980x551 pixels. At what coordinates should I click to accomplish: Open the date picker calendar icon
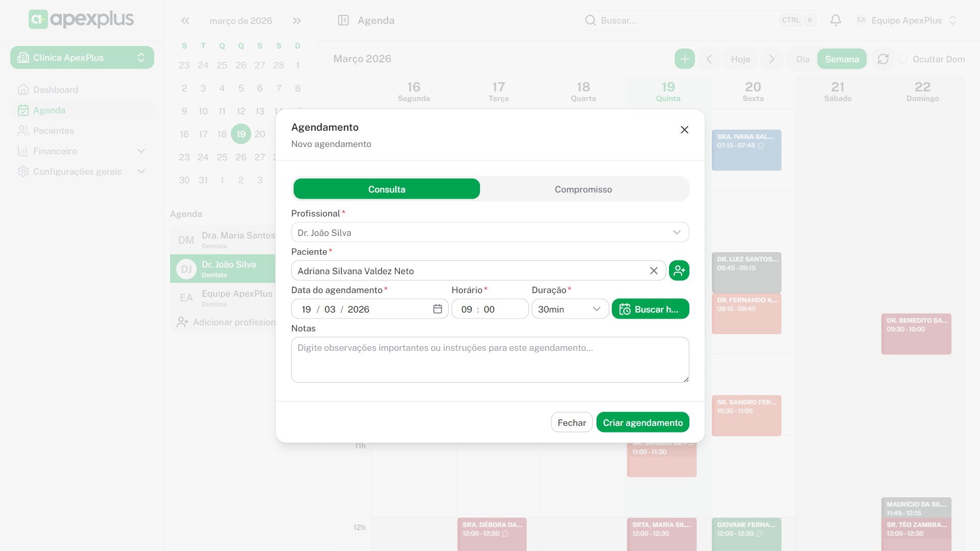(438, 309)
